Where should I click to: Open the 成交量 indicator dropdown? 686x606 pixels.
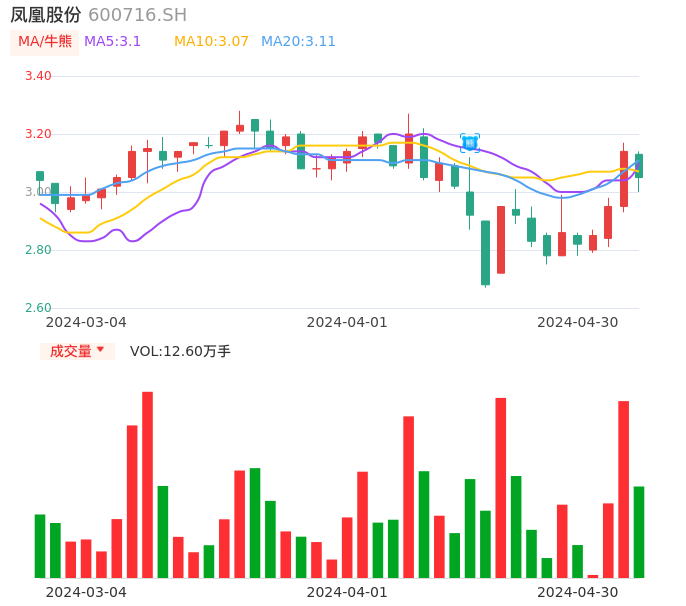tap(71, 351)
